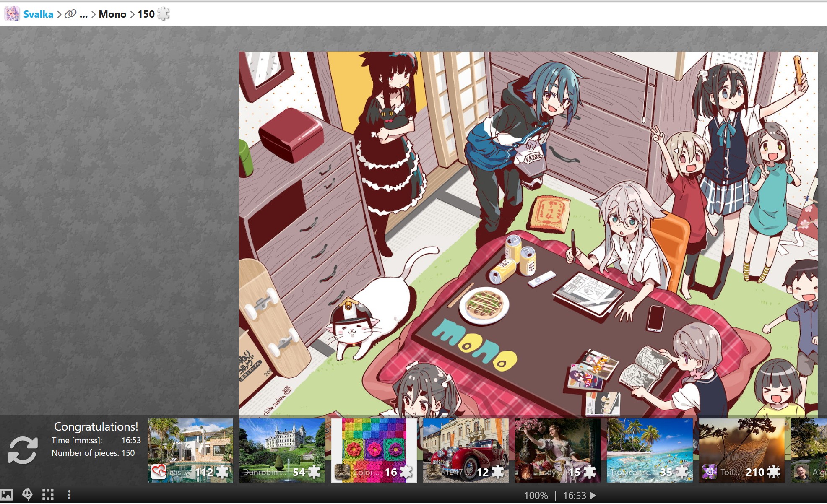Click the author avatar on Lady puzzle
The height and width of the screenshot is (504, 827).
click(526, 472)
